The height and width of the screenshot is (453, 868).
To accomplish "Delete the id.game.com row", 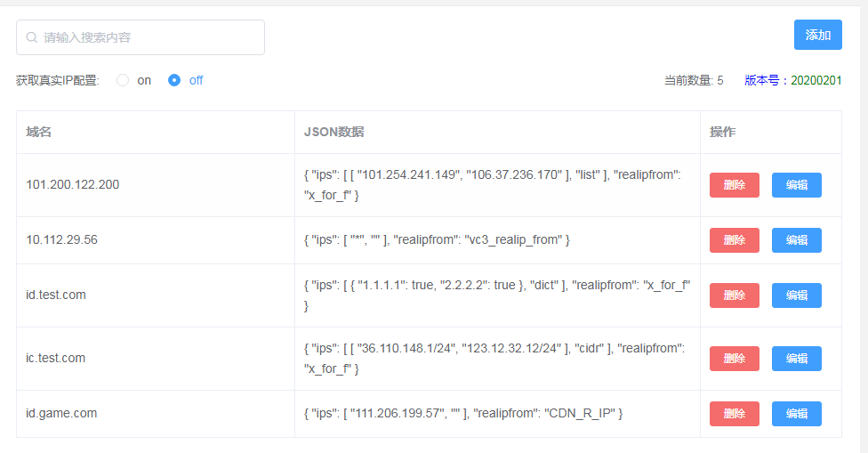I will tap(734, 414).
